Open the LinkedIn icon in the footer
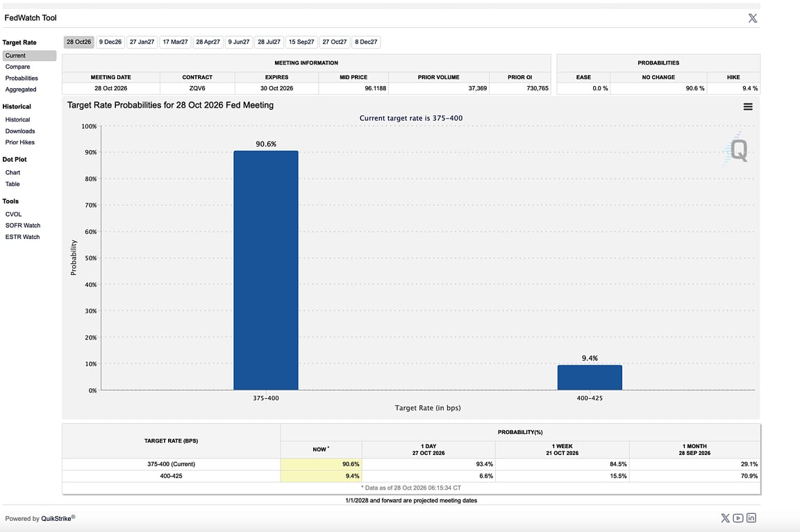Viewport: 800px width, 532px height. [x=751, y=518]
